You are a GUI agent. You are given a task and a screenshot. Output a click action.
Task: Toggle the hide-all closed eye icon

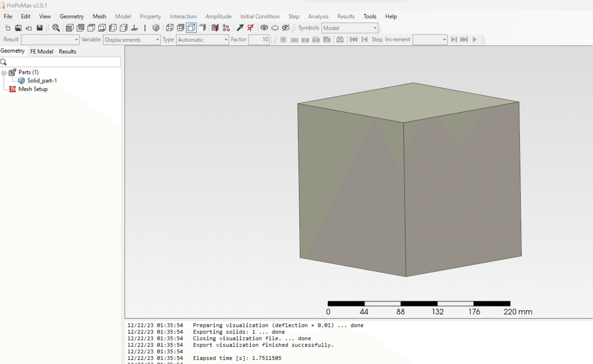point(275,28)
